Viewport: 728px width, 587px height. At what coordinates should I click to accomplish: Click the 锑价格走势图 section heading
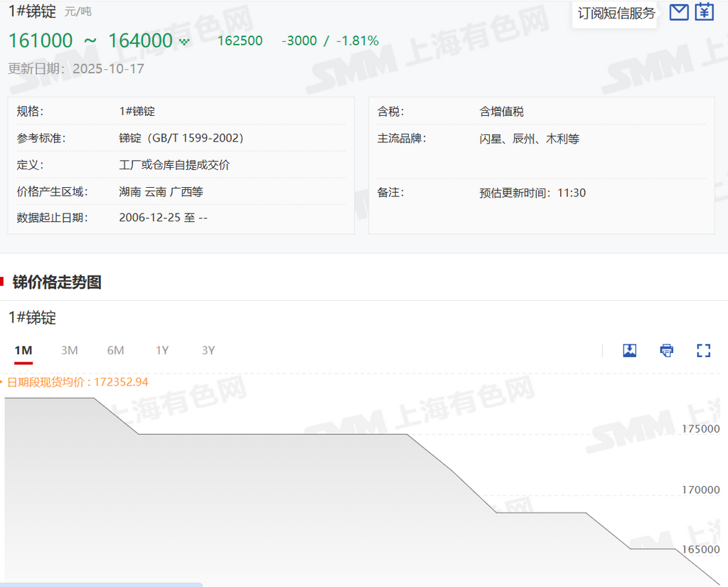(x=57, y=282)
